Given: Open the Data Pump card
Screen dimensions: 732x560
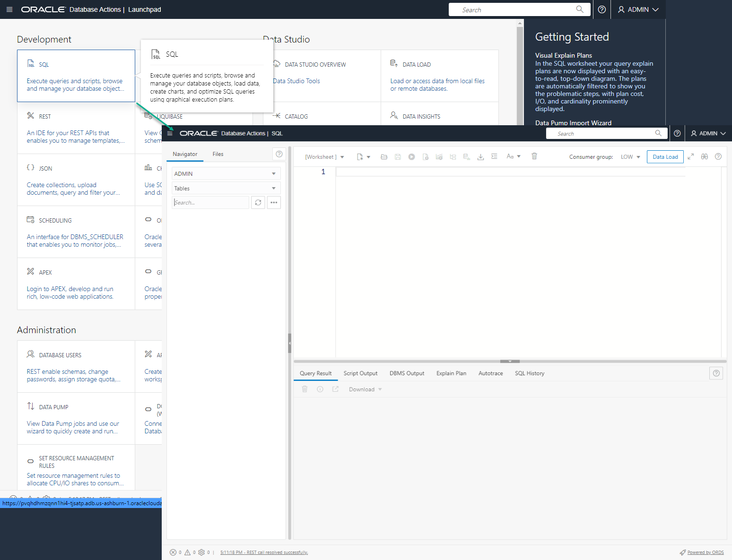Looking at the screenshot, I should (76, 418).
